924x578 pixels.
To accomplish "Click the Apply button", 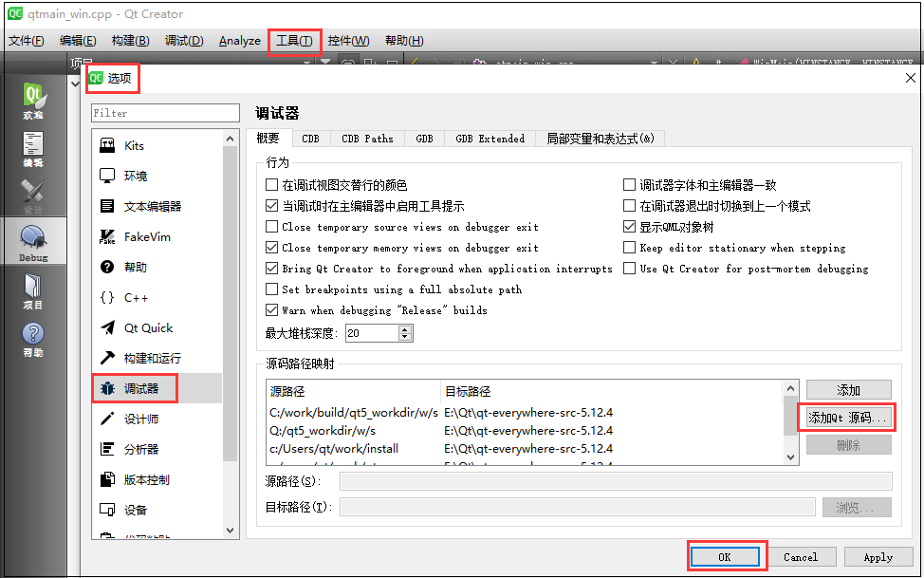I will pyautogui.click(x=878, y=557).
